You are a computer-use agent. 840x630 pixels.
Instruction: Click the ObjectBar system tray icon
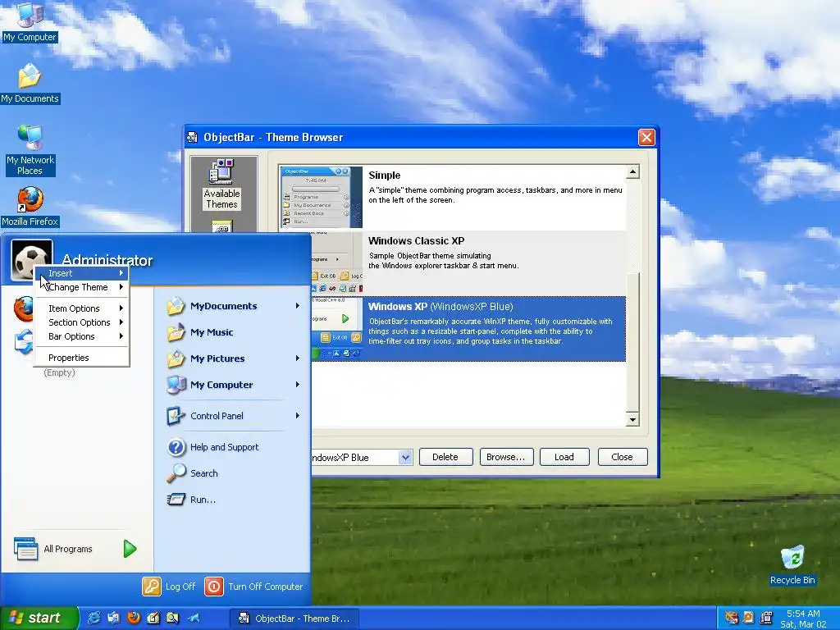pyautogui.click(x=767, y=618)
